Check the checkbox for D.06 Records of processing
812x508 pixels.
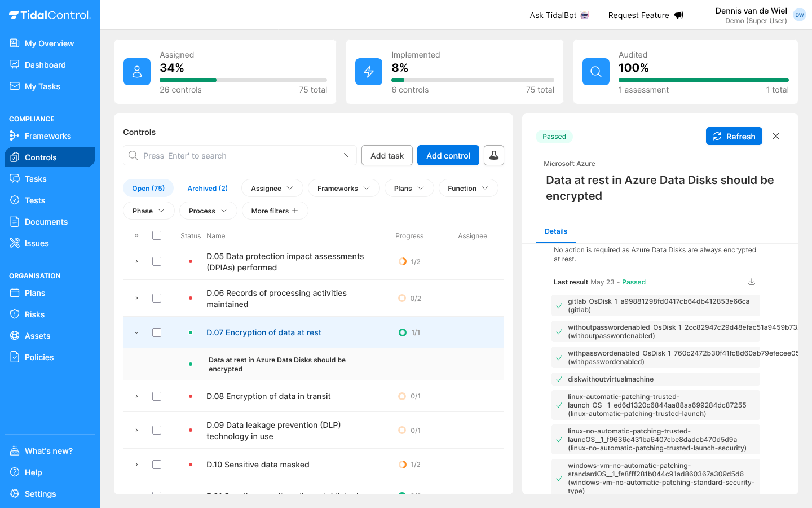pyautogui.click(x=157, y=298)
